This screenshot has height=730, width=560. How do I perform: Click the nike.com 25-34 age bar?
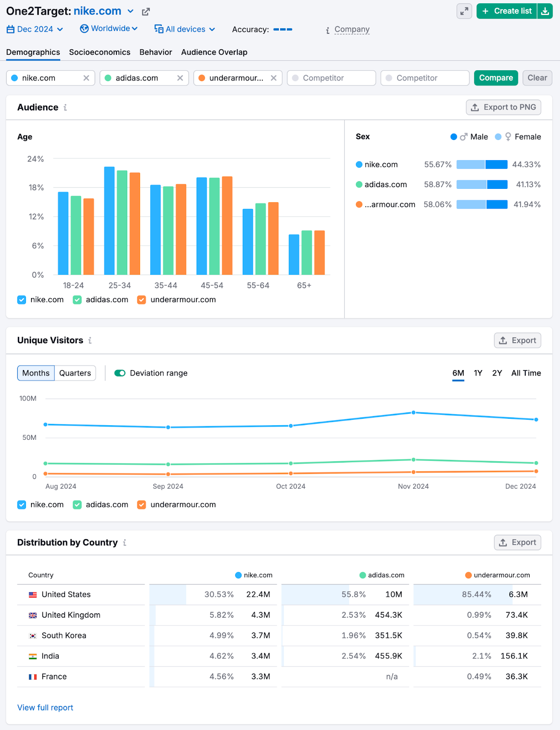pos(110,221)
